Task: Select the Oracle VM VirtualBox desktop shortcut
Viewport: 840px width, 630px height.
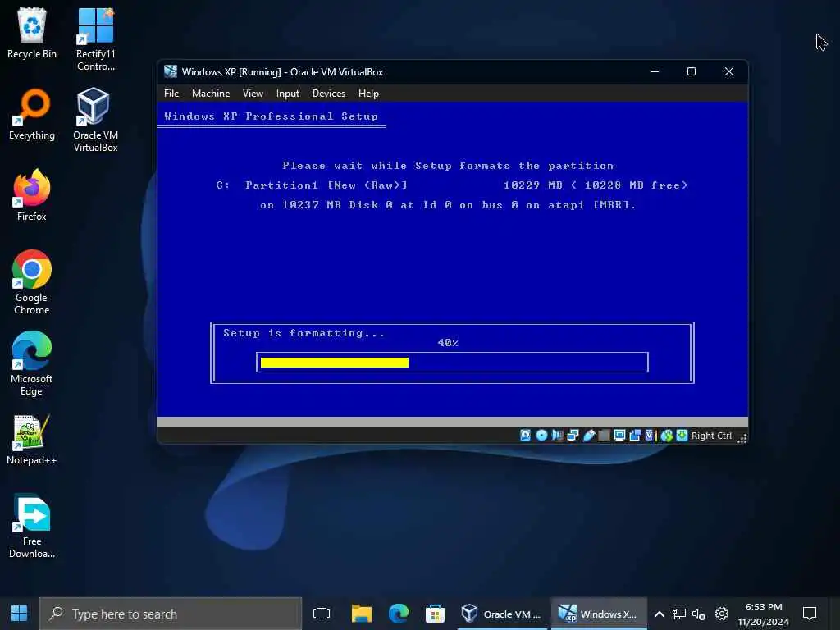Action: [x=95, y=120]
